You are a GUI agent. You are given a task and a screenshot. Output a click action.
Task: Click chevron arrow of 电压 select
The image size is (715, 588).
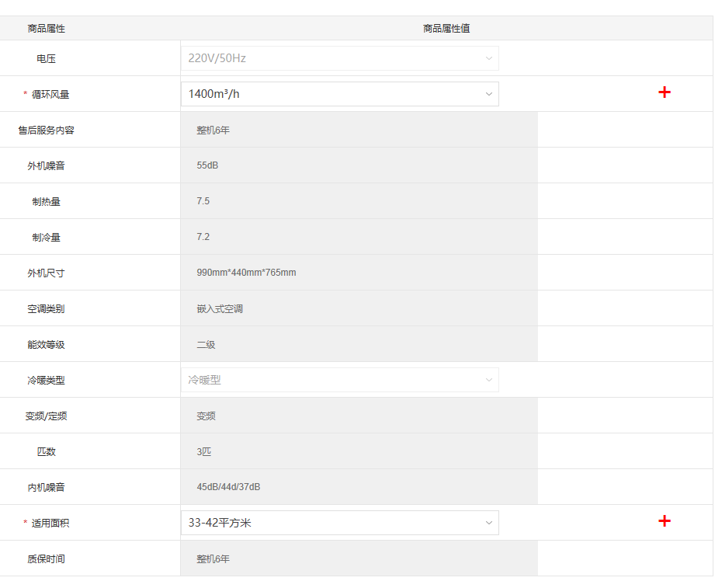[489, 58]
